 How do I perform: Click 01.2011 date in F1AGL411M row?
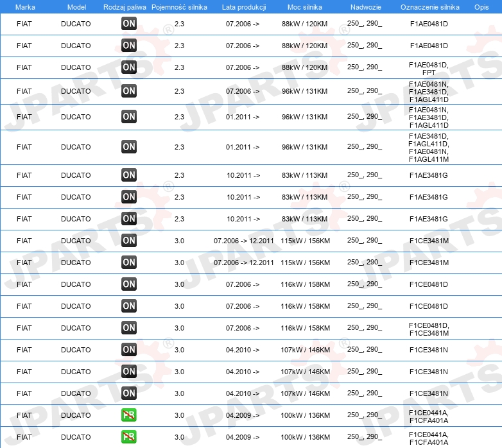243,147
